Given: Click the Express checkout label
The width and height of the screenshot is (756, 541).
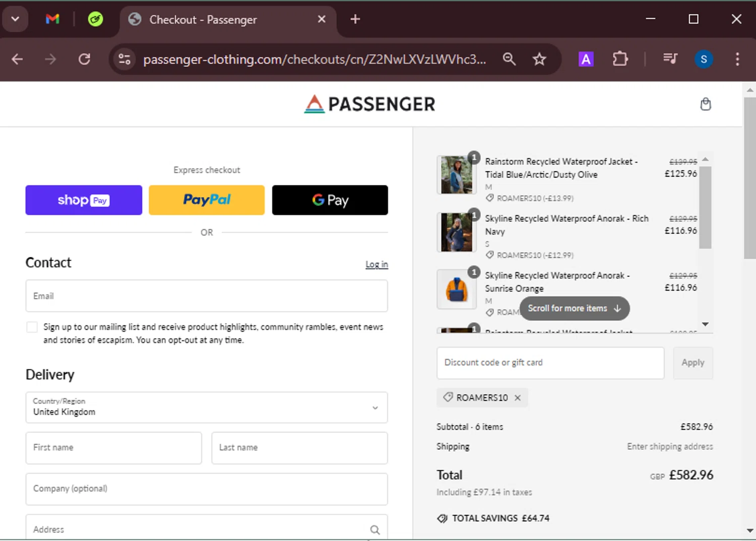Looking at the screenshot, I should pos(207,170).
